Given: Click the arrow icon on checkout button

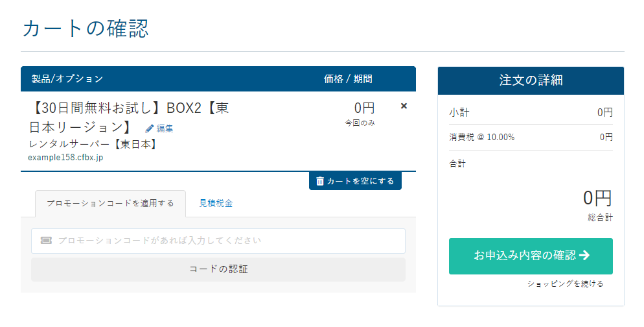Looking at the screenshot, I should (x=584, y=256).
